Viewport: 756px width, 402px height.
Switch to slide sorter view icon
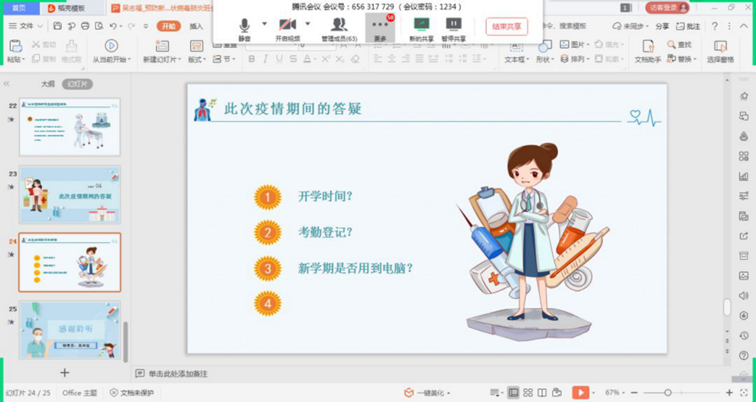click(x=527, y=393)
